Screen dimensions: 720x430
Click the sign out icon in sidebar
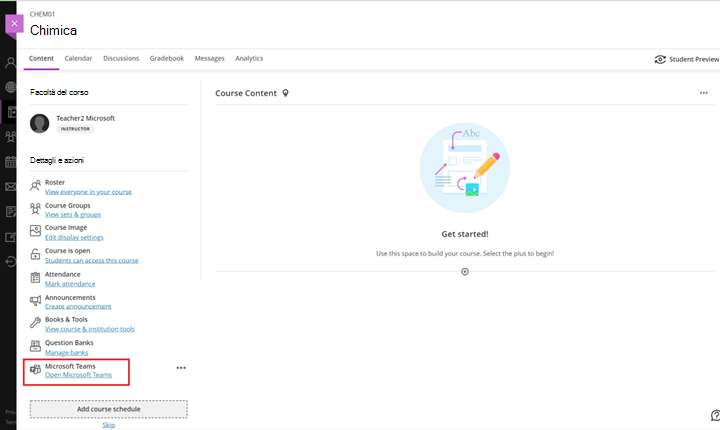(11, 261)
